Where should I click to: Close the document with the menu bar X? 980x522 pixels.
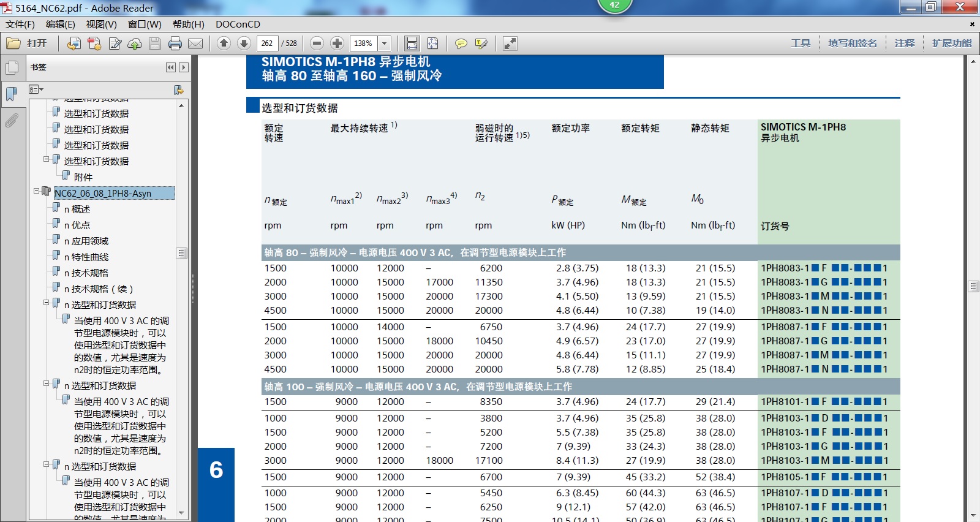pyautogui.click(x=972, y=25)
